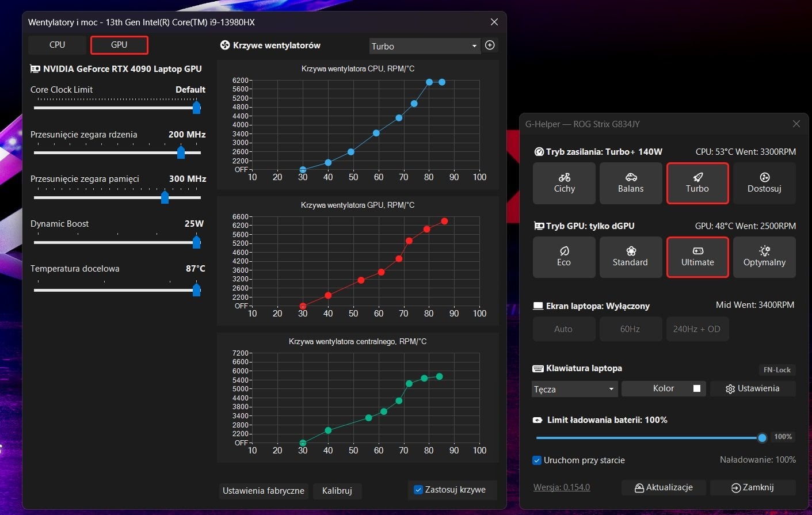Switch GPU mode to Standard
812x515 pixels.
coord(631,257)
